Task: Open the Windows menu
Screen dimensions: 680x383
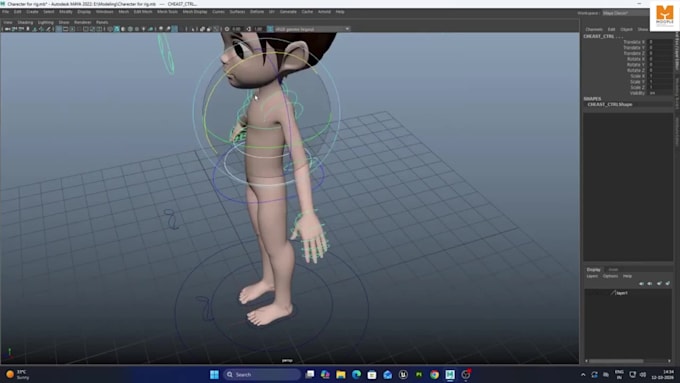Action: point(105,12)
